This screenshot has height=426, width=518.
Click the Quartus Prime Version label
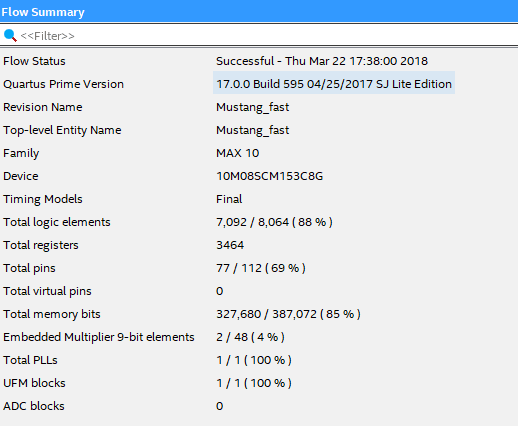pyautogui.click(x=63, y=84)
